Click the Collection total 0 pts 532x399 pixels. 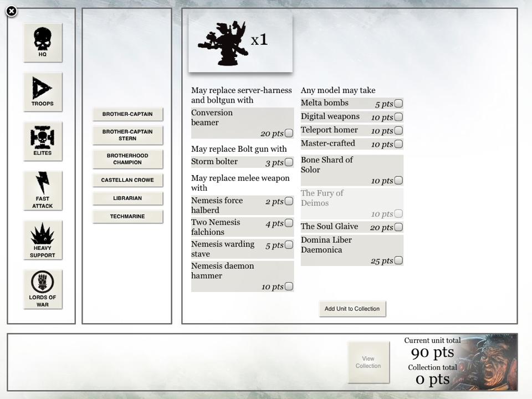432,375
